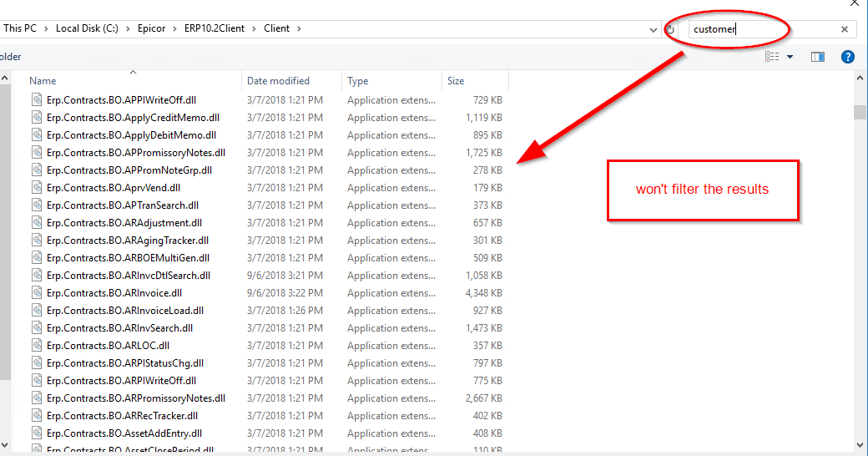Image resolution: width=868 pixels, height=456 pixels.
Task: Click file icon of Erp.Contracts.BO.AssetAddEntry.dll
Action: [x=37, y=433]
